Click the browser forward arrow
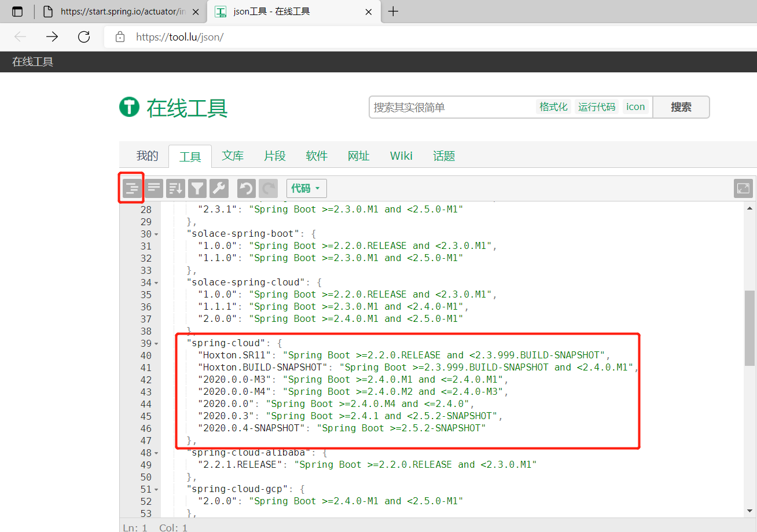The height and width of the screenshot is (532, 757). [52, 37]
